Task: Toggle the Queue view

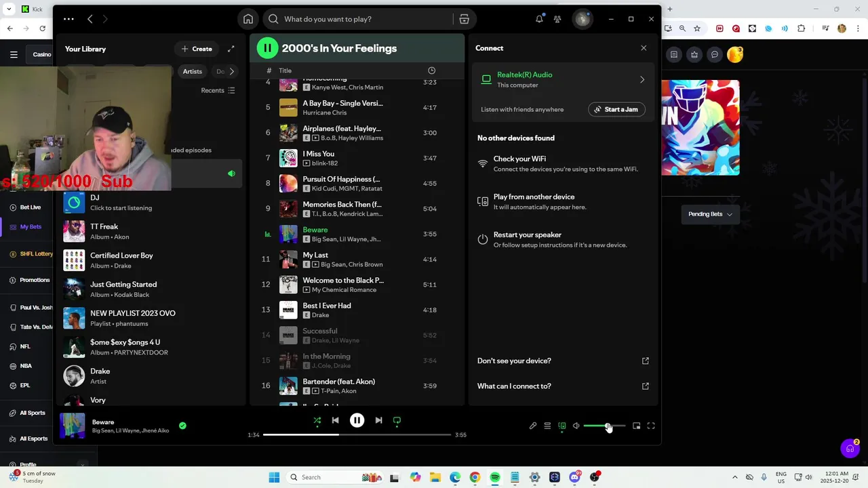Action: coord(547,426)
